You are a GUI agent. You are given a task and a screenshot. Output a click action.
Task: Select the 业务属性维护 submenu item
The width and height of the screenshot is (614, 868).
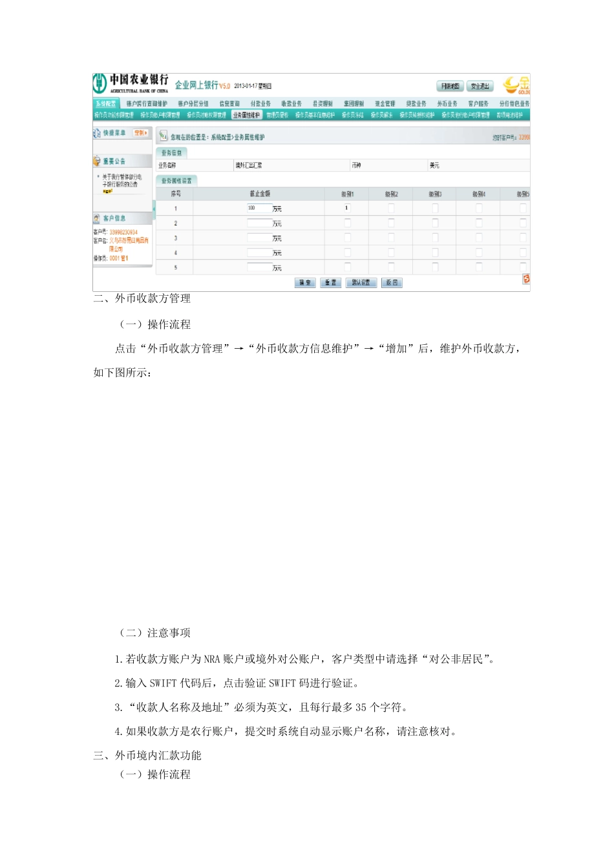246,116
